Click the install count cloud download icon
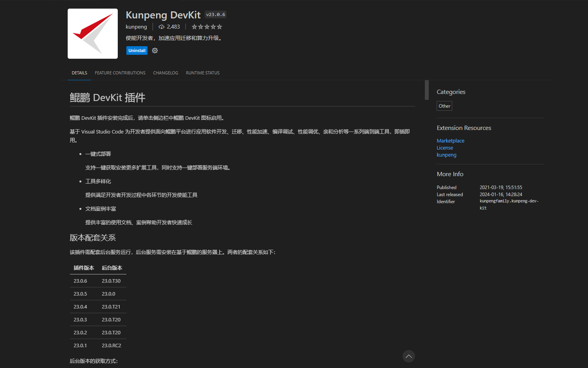 coord(161,27)
